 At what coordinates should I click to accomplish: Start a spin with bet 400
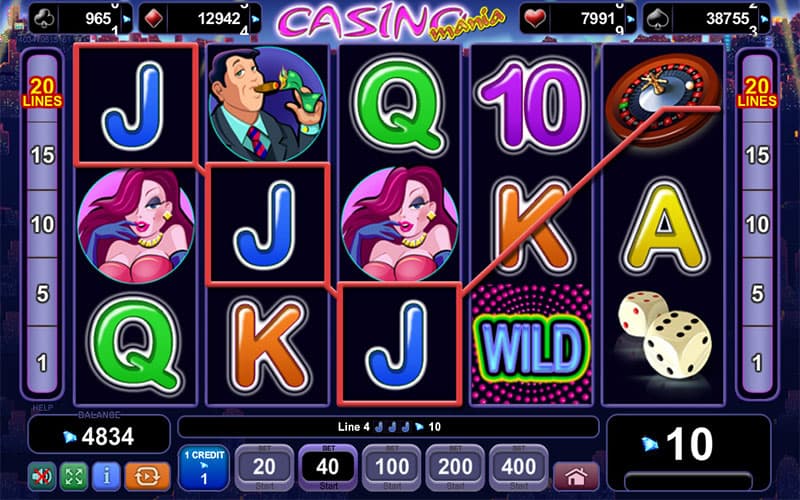tap(518, 468)
